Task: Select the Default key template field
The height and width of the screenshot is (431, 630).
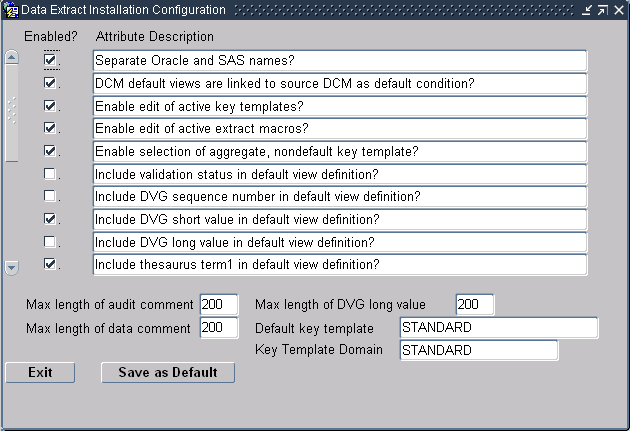Action: pyautogui.click(x=499, y=328)
